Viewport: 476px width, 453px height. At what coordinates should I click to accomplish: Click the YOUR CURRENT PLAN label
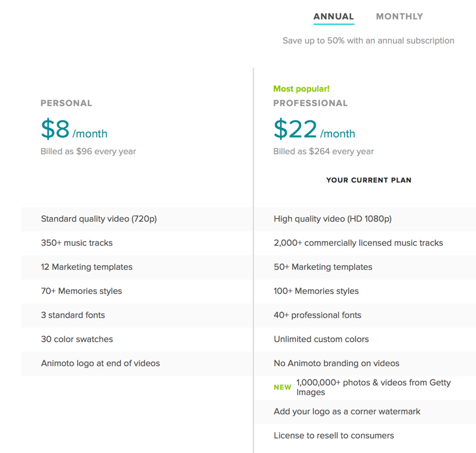(x=369, y=180)
